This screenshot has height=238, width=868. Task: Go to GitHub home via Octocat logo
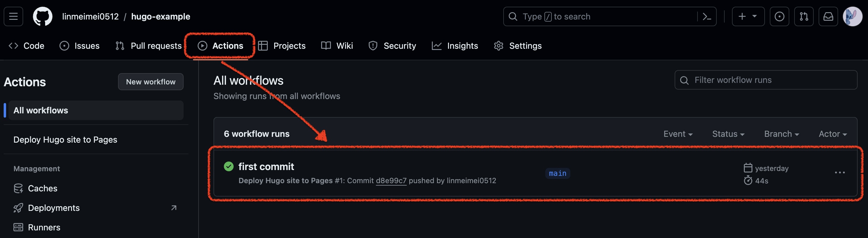[x=42, y=16]
